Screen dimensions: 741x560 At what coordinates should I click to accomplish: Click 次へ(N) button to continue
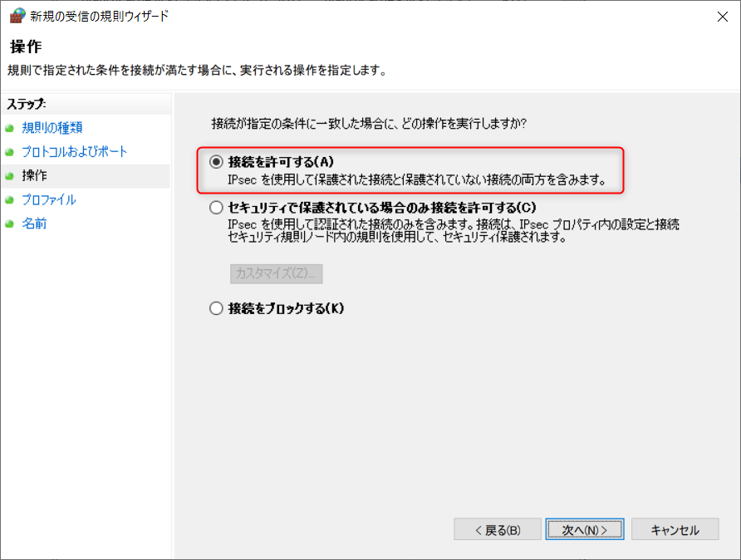click(585, 529)
